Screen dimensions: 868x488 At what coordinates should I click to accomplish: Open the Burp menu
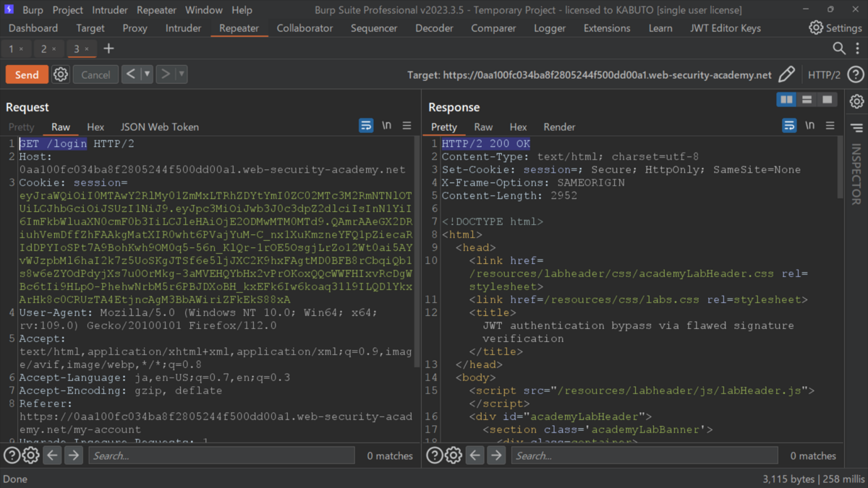coord(33,10)
